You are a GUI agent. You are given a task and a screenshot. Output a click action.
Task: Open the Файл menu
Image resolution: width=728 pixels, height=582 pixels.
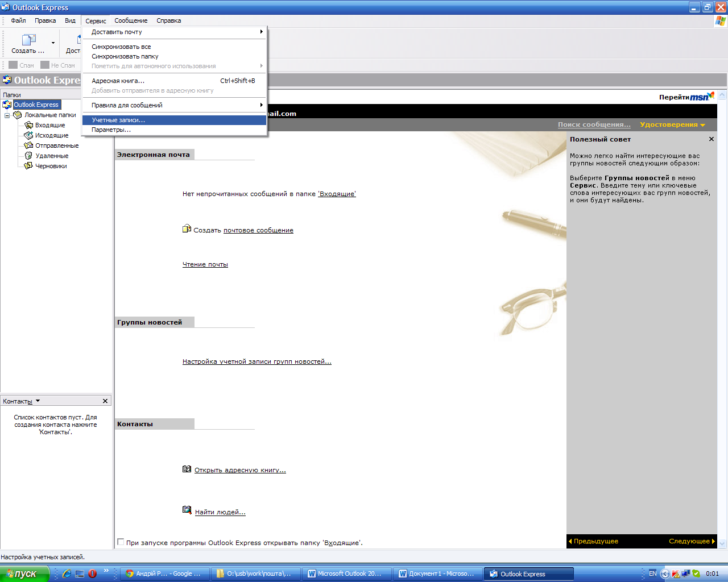[18, 20]
